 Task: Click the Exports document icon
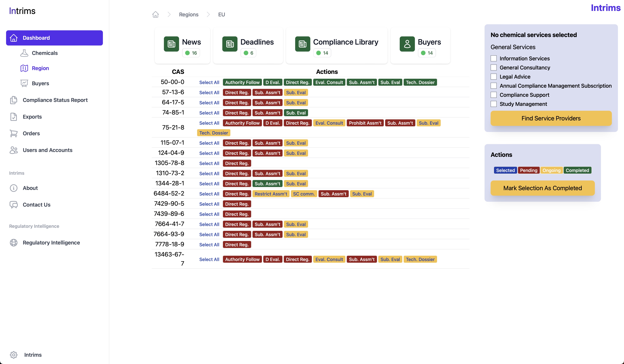tap(14, 117)
